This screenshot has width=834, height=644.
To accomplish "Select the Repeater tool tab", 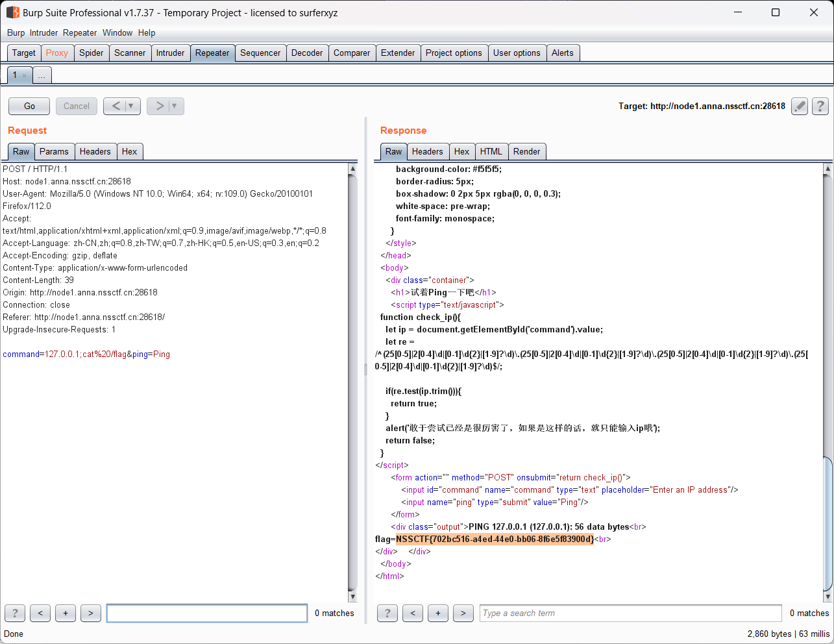I will point(212,53).
